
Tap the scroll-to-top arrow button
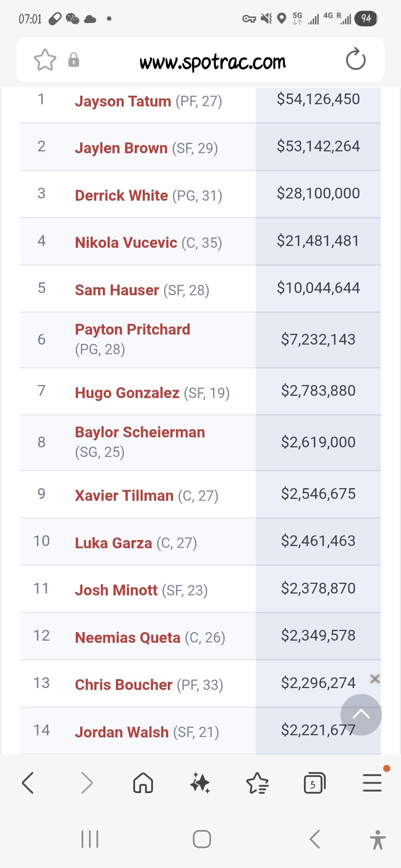[361, 714]
